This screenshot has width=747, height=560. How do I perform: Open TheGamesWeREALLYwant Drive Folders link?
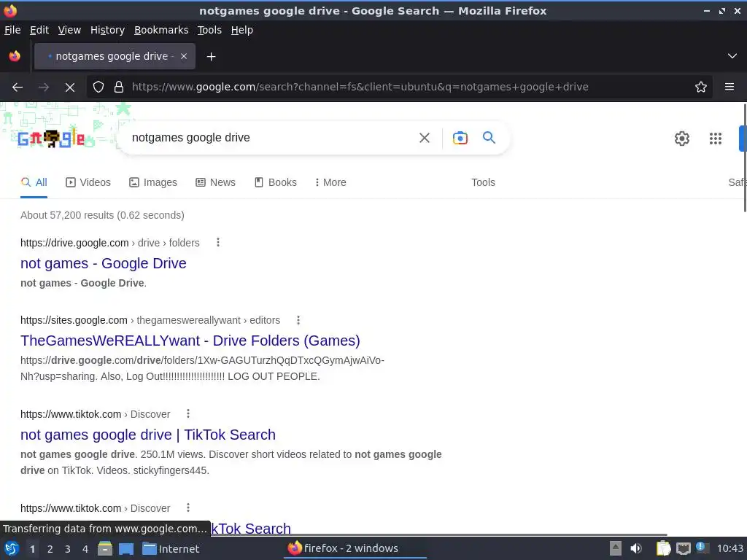(x=190, y=341)
